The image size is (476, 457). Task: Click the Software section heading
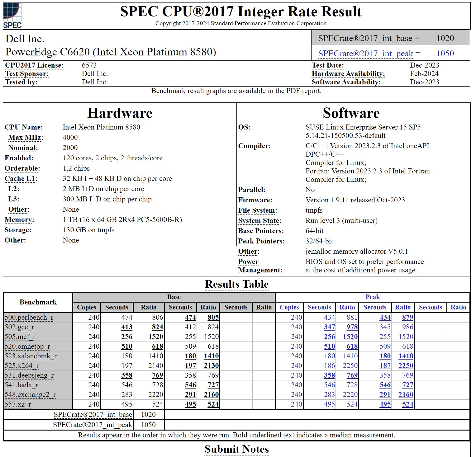click(351, 113)
